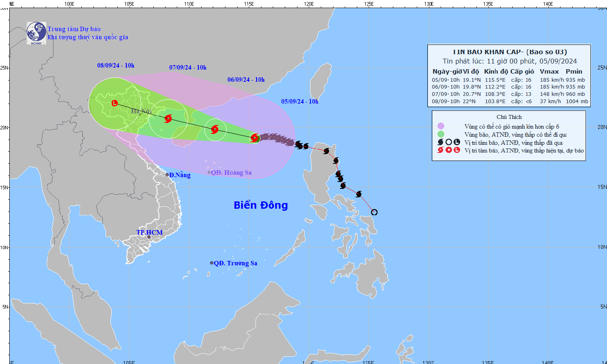Click the Đ.Nẵng city marker dot
Screen dimensions: 607x364
pyautogui.click(x=167, y=175)
